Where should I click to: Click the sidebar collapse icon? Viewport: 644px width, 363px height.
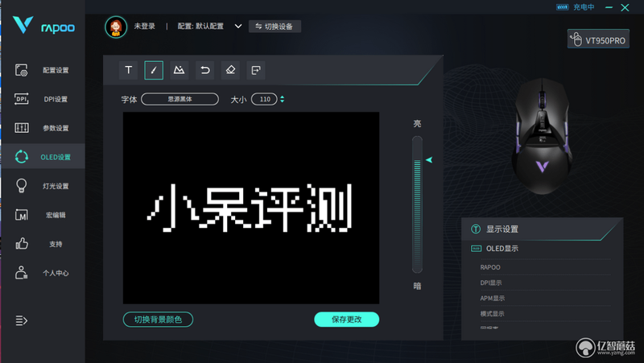[22, 320]
